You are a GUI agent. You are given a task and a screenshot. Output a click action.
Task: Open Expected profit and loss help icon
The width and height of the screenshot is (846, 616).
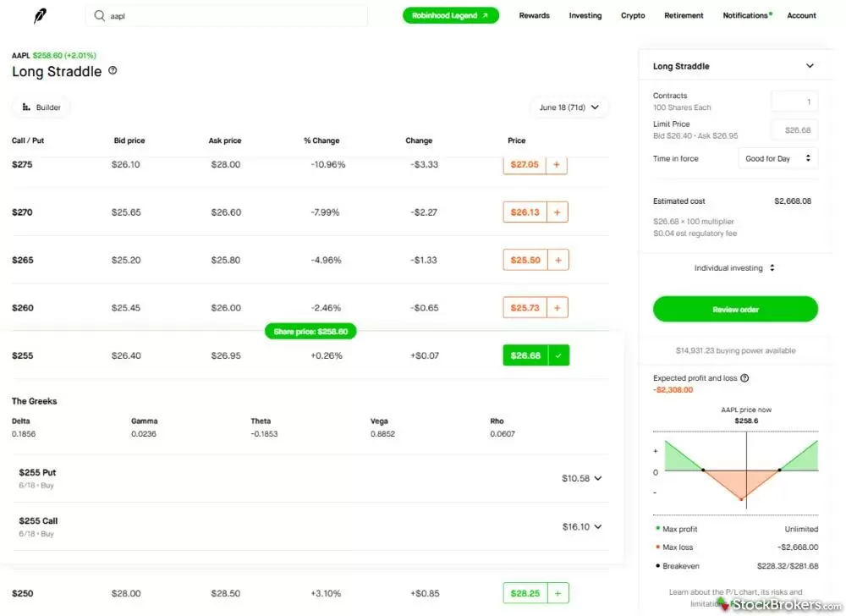tap(744, 378)
